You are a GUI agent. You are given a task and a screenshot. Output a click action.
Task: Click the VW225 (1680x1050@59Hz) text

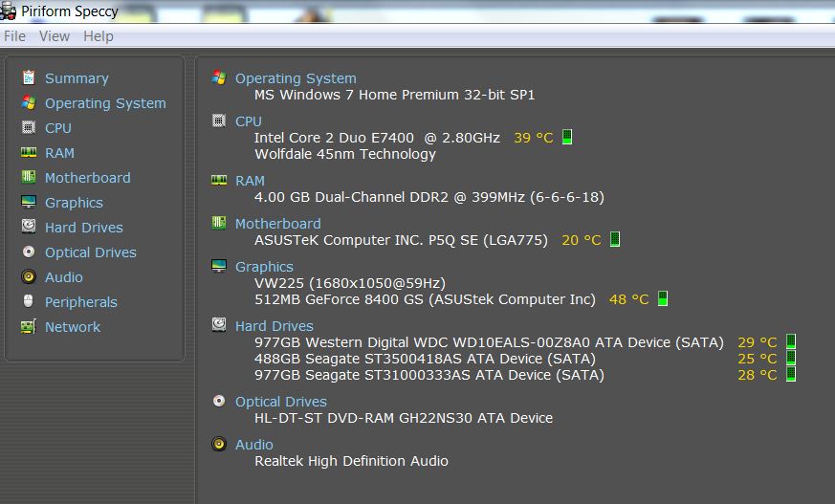350,283
